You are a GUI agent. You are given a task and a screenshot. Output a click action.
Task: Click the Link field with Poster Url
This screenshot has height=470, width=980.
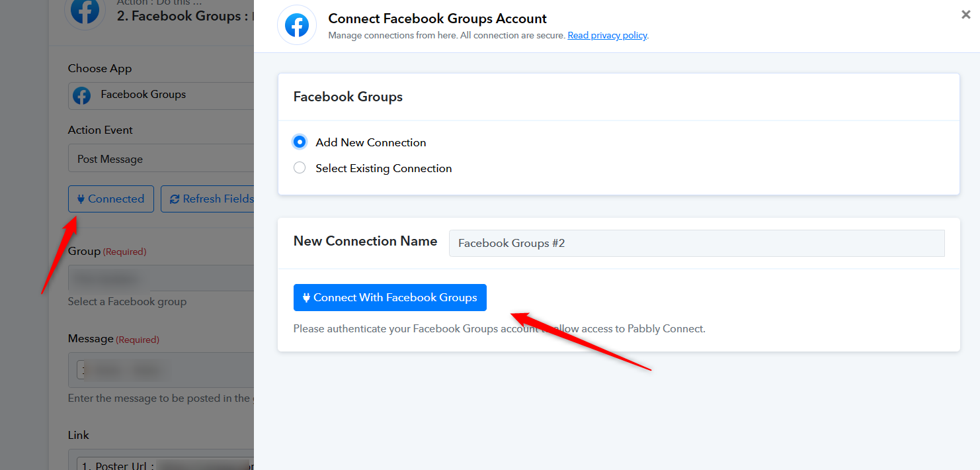161,460
